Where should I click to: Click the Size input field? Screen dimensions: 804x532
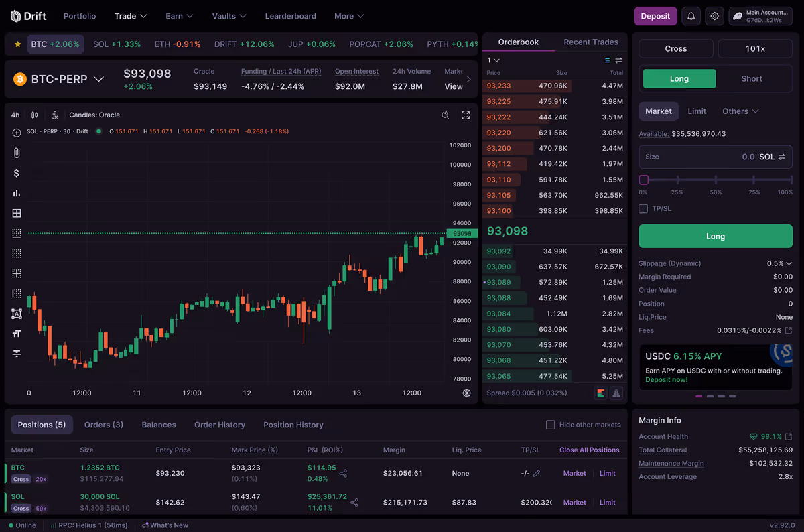(x=716, y=157)
